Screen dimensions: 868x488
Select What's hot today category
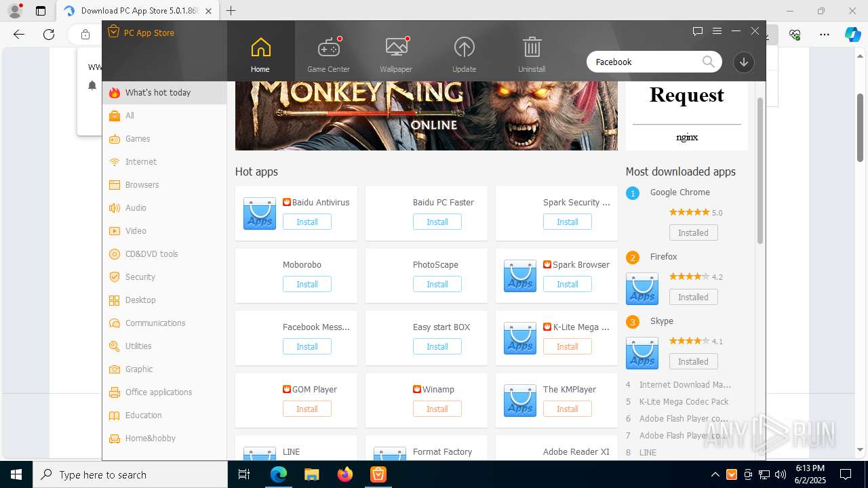click(165, 93)
